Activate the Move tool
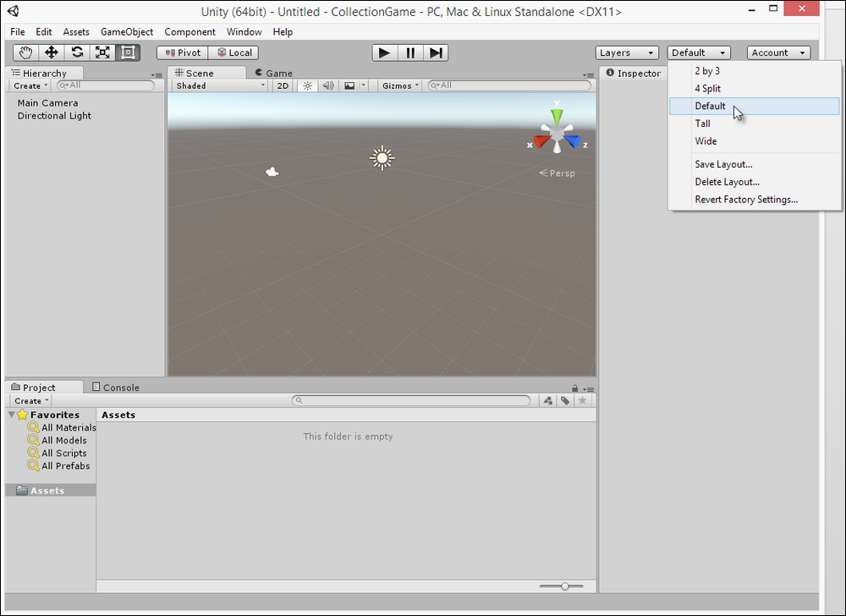Image resolution: width=846 pixels, height=616 pixels. 51,52
